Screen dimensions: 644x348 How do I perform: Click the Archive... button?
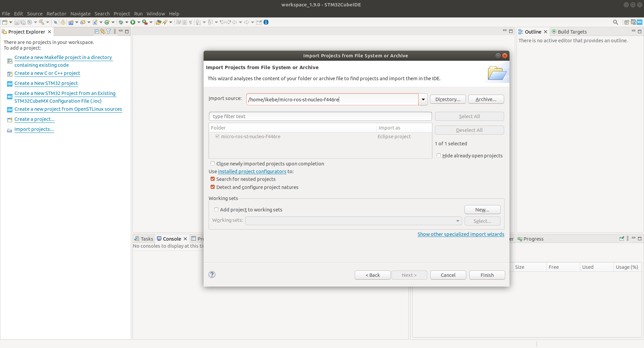click(x=486, y=99)
